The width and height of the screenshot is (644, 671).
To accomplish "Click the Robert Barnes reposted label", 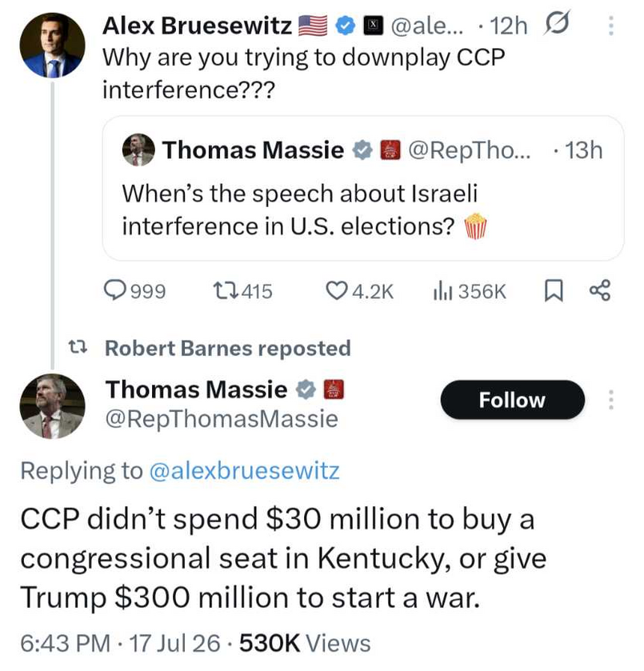I will pos(227,348).
